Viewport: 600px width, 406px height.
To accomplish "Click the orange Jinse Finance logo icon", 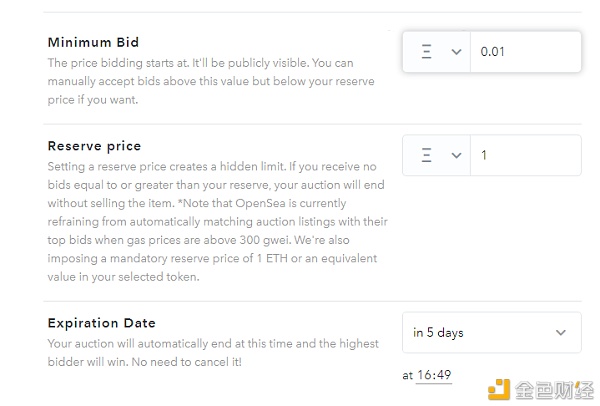I will pos(499,389).
